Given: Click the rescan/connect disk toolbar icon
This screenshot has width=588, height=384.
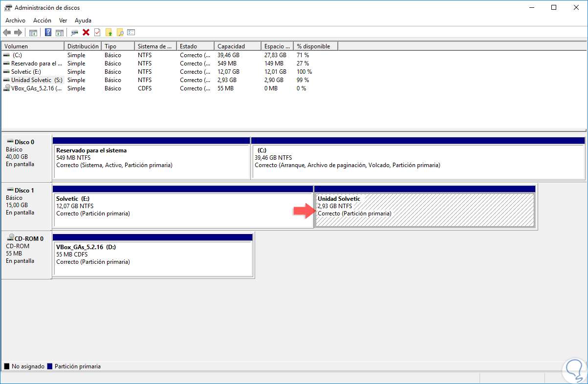Looking at the screenshot, I should point(74,33).
